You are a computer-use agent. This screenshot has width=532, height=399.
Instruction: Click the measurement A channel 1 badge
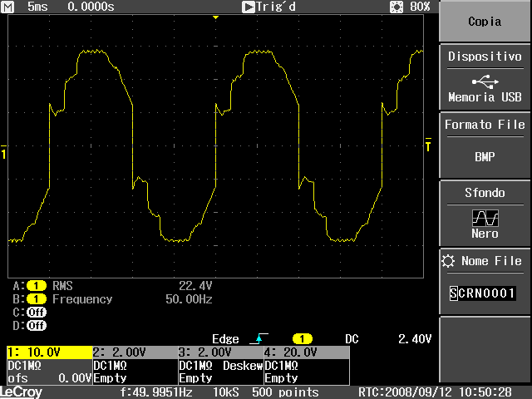click(37, 286)
